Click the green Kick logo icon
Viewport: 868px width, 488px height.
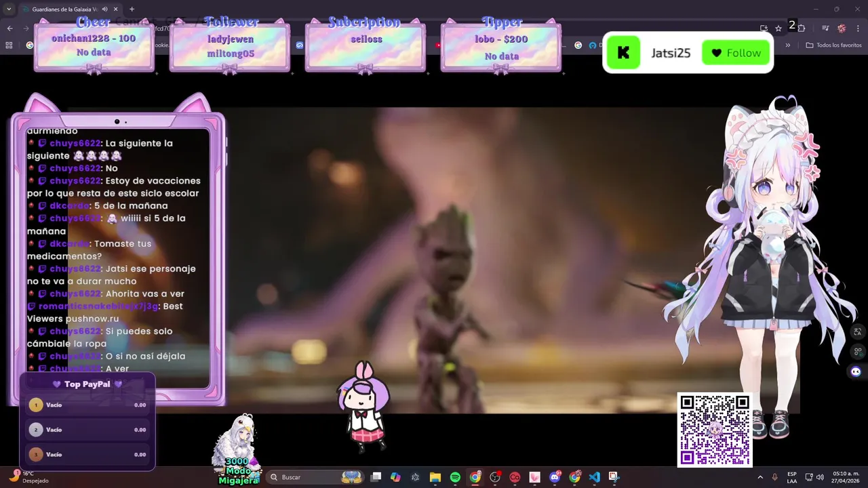pos(623,53)
